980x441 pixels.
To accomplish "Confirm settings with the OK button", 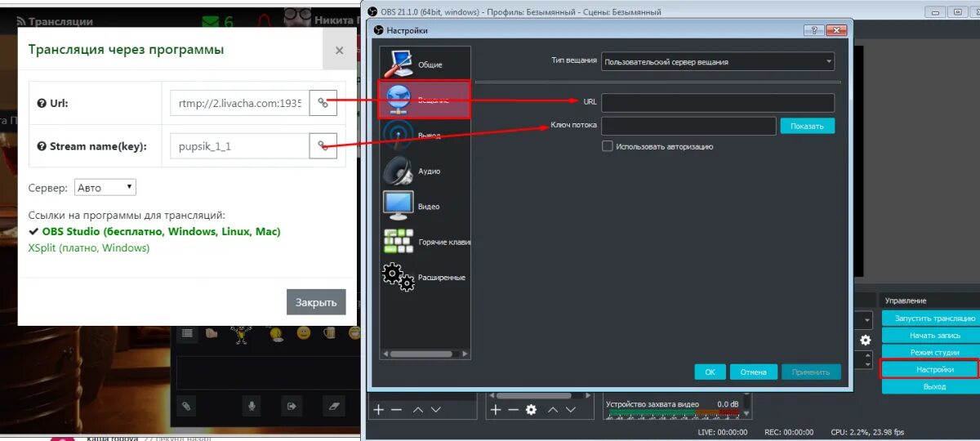I will tap(710, 372).
